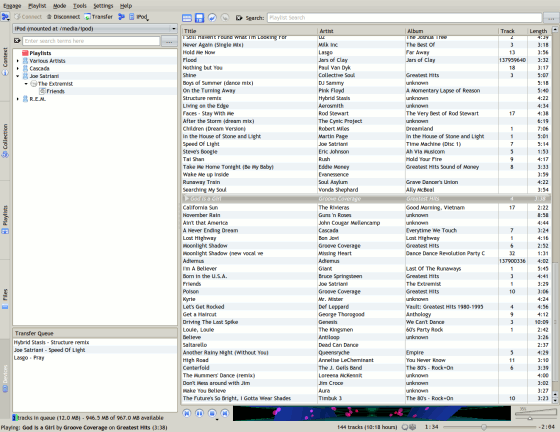This screenshot has width=560, height=432.
Task: Click the ellipsis button right of playlist search
Action: 551,17
